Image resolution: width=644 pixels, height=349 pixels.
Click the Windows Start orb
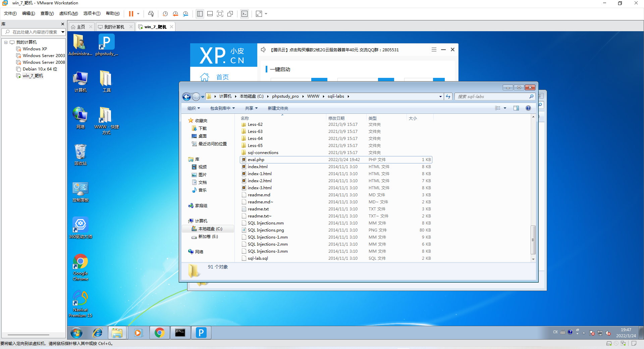coord(76,333)
